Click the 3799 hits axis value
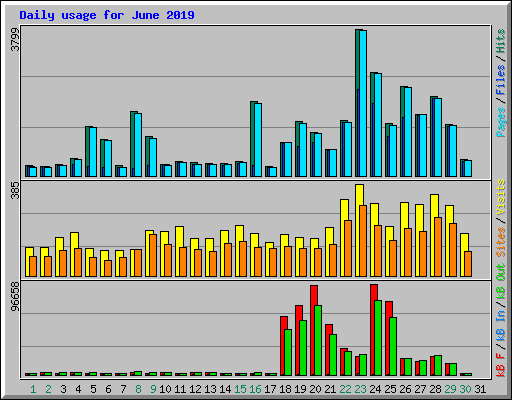This screenshot has height=400, width=512. point(15,39)
